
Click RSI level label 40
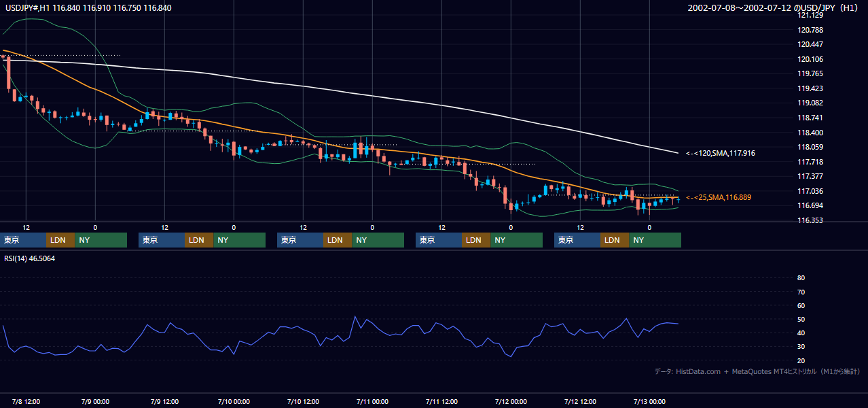(801, 333)
